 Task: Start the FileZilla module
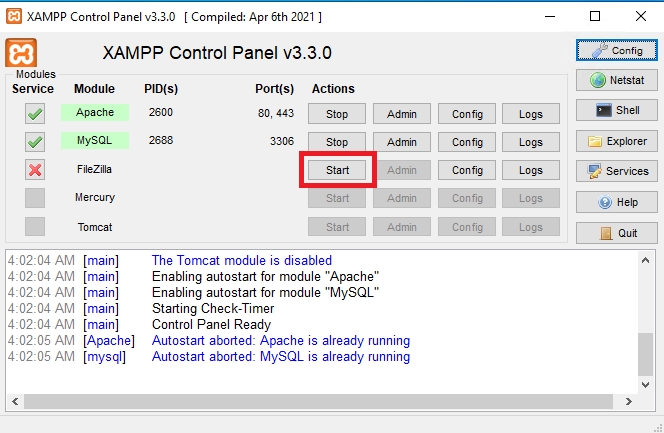337,170
